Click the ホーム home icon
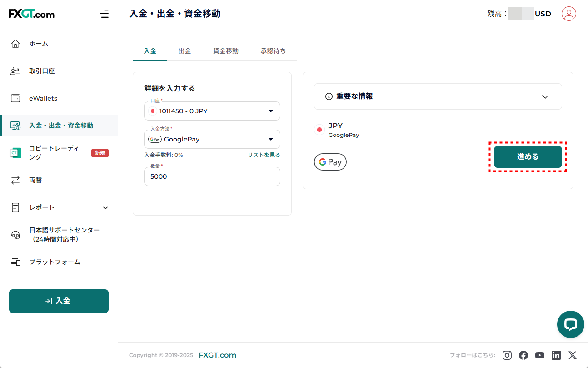588x368 pixels. (x=15, y=44)
